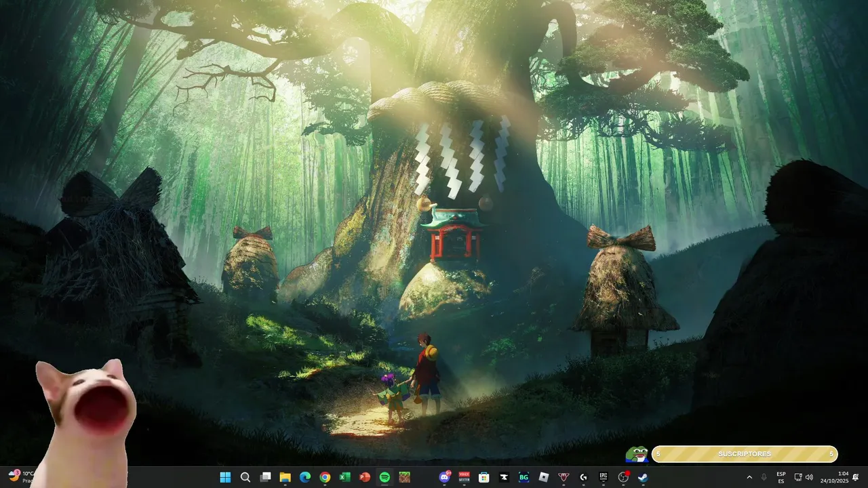This screenshot has width=868, height=488.
Task: Open network status tray icon
Action: coord(798,477)
